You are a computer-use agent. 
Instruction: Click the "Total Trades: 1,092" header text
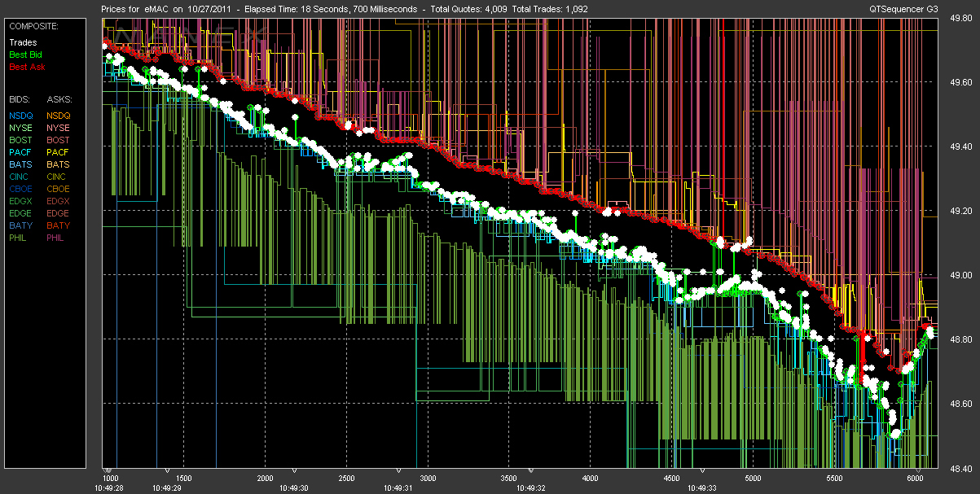[551, 9]
